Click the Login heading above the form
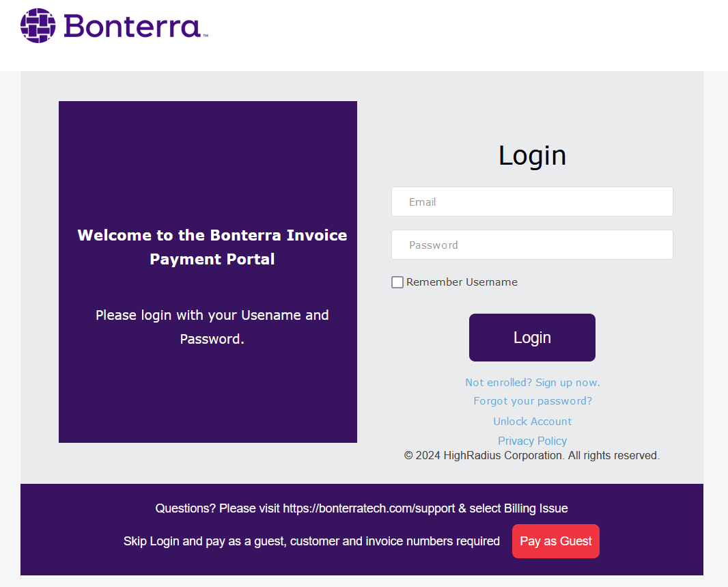The height and width of the screenshot is (587, 728). click(x=532, y=155)
